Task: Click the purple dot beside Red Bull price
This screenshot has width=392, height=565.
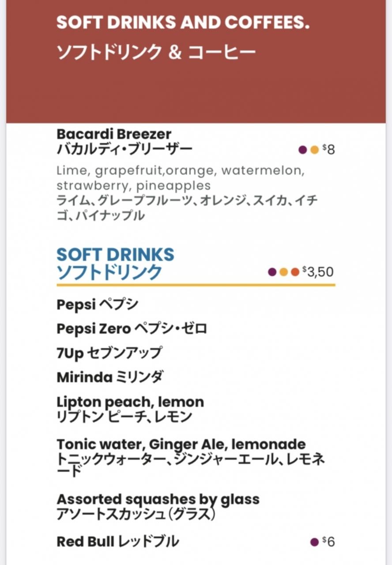Action: (315, 542)
